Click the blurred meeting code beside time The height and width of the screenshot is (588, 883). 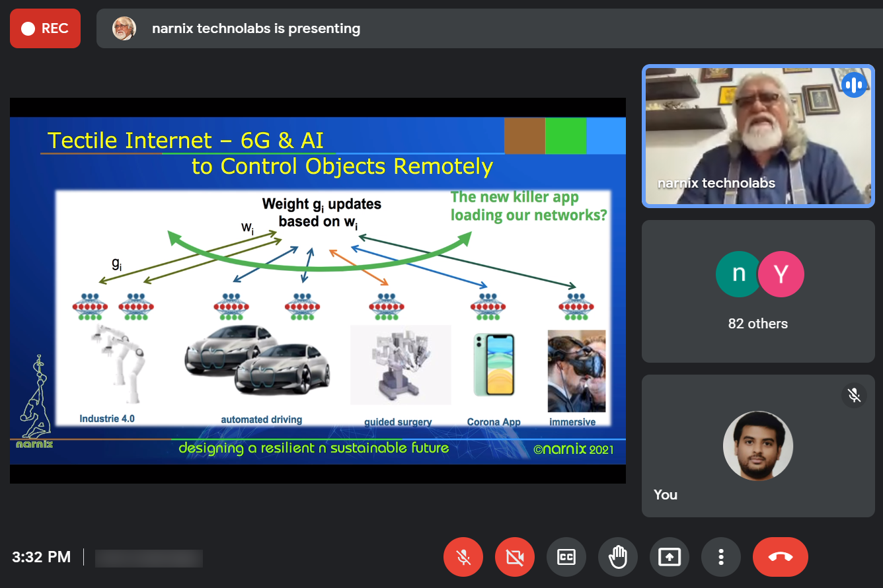pos(149,558)
